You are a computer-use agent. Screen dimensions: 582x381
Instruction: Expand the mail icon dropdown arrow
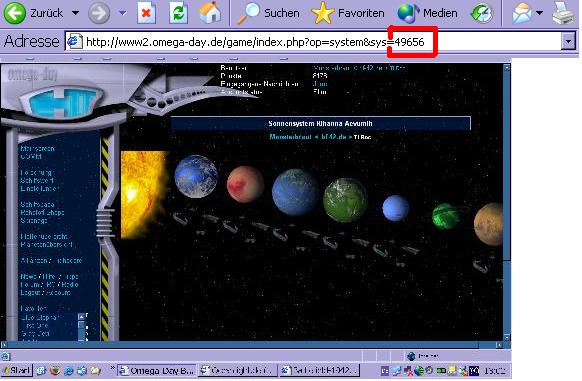(539, 13)
